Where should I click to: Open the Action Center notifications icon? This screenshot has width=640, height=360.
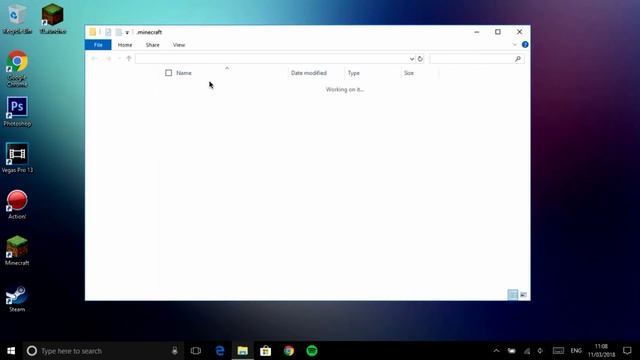[x=627, y=351]
